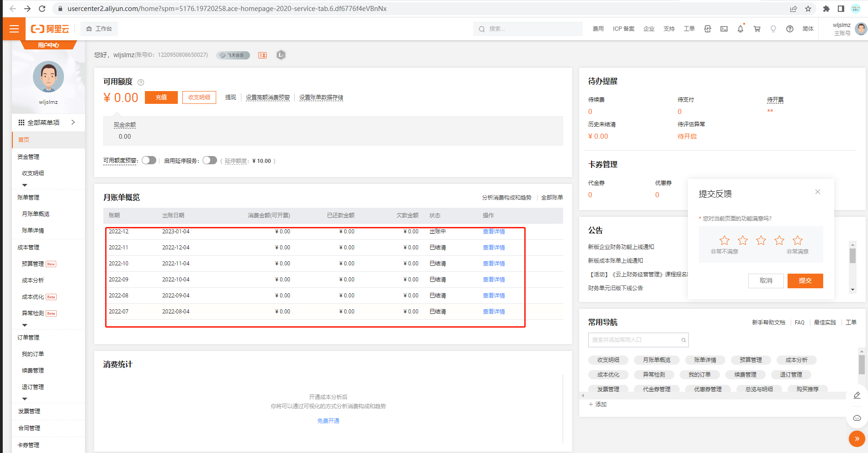Viewport: 868px width, 453px height.
Task: Click the orange ID card icon
Action: 262,55
